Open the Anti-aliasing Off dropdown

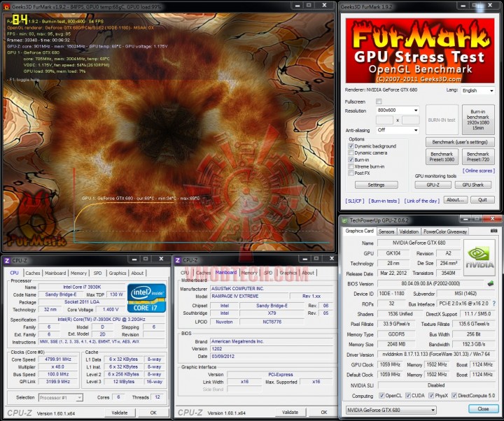pos(398,130)
